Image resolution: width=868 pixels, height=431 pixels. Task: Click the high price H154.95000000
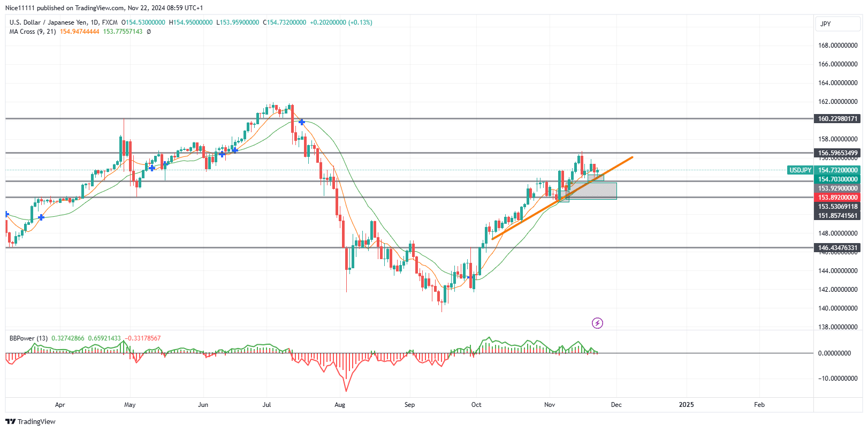coord(191,22)
